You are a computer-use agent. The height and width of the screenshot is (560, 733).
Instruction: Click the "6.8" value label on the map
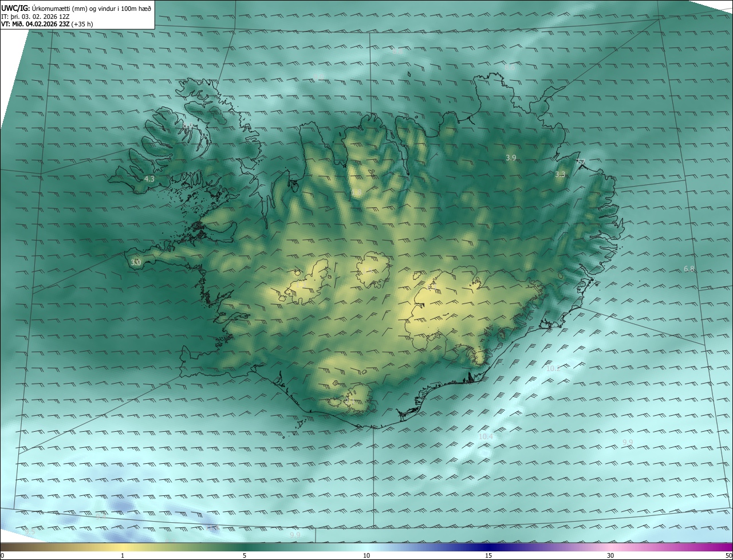pyautogui.click(x=689, y=269)
